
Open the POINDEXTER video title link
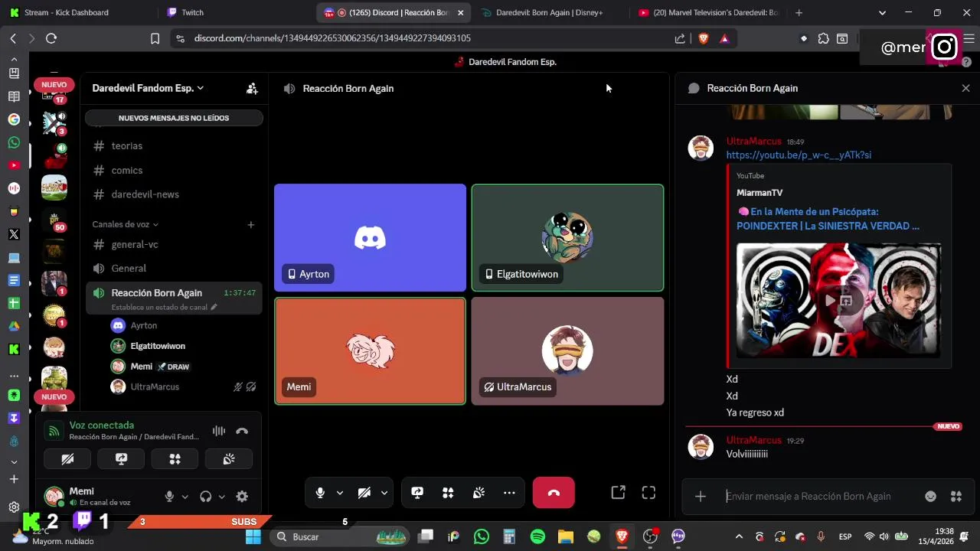click(828, 219)
